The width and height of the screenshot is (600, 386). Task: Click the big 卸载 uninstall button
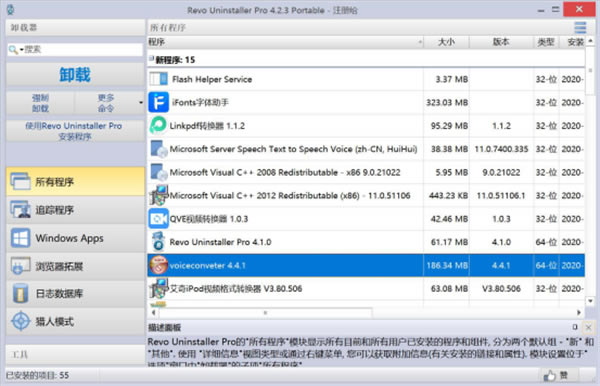click(75, 74)
